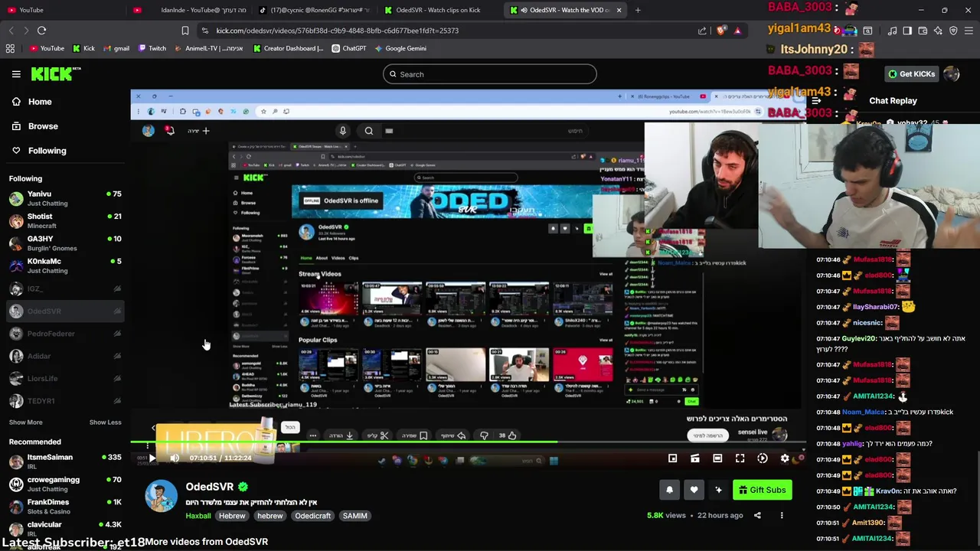Open Google Gemini bookmark

coord(400,48)
